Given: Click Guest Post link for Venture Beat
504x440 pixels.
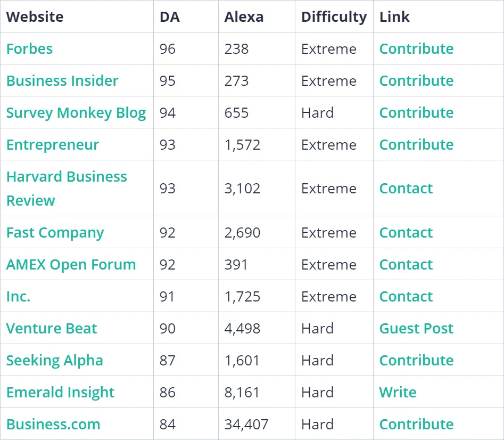Looking at the screenshot, I should tap(416, 329).
